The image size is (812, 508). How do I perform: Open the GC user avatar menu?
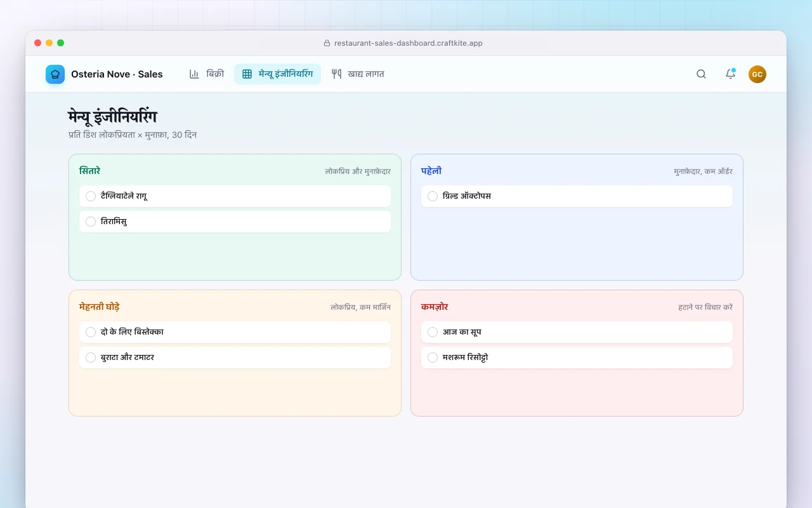(757, 74)
